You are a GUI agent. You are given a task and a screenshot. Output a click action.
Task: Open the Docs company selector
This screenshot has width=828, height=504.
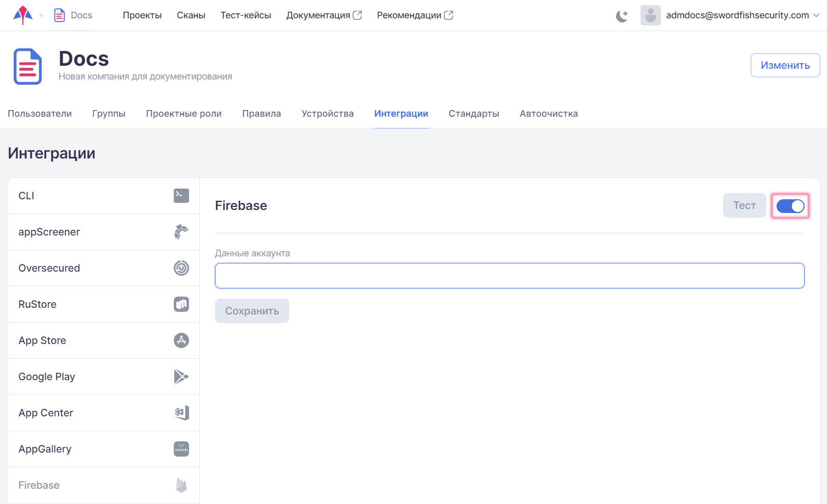click(73, 15)
